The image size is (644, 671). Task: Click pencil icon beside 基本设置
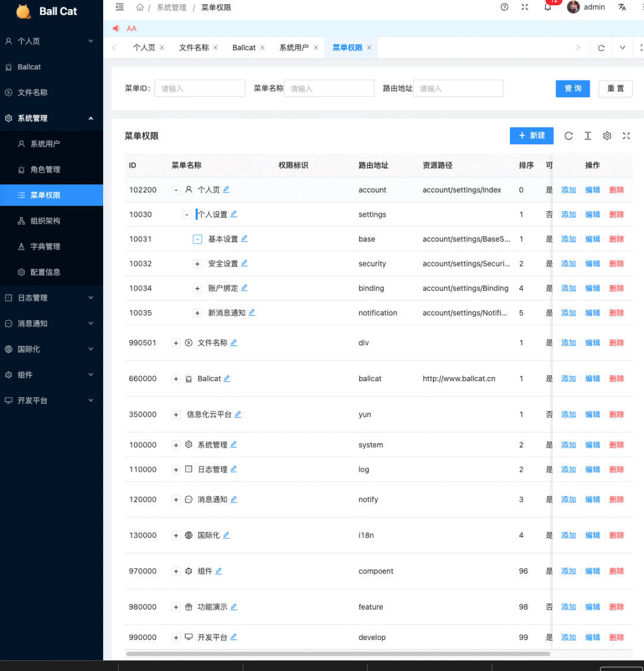tap(244, 239)
